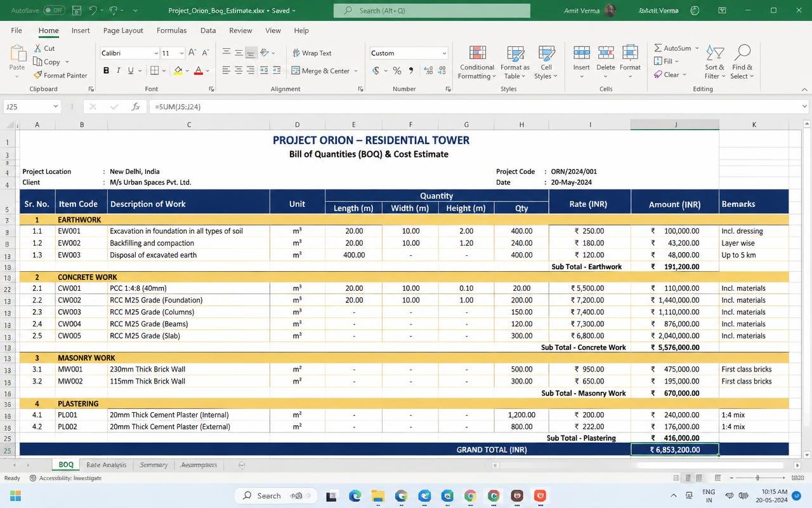Viewport: 812px width, 508px height.
Task: Align cell text right
Action: tap(251, 70)
